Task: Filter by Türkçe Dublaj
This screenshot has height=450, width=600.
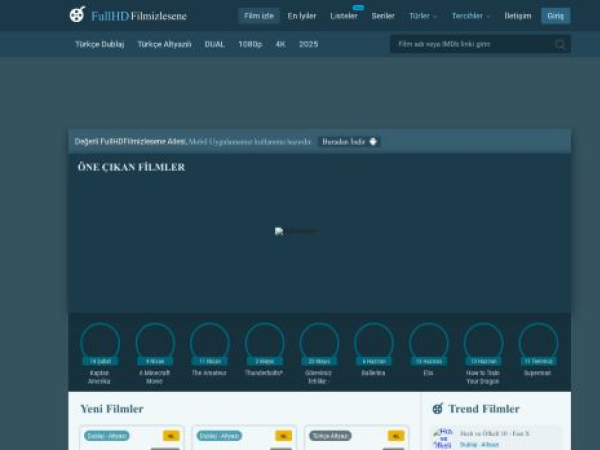Action: (x=99, y=44)
